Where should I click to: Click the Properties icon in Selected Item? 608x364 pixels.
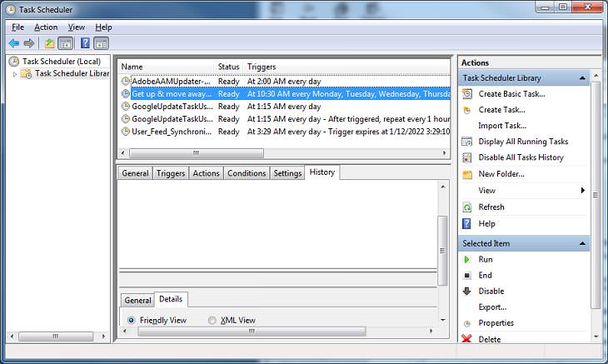(467, 323)
